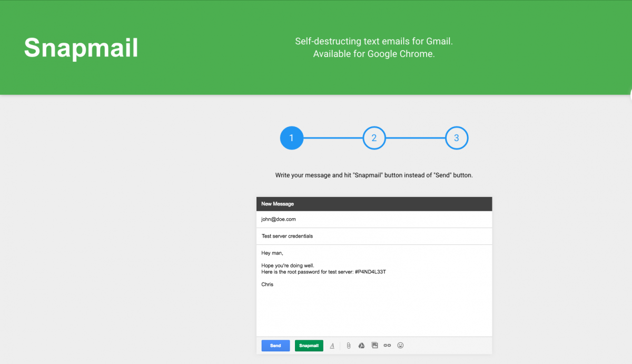Go to step 1 circle

pos(292,138)
